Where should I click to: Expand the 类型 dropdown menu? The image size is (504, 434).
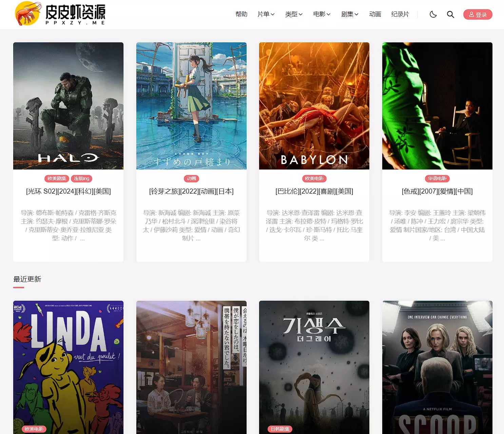[294, 14]
